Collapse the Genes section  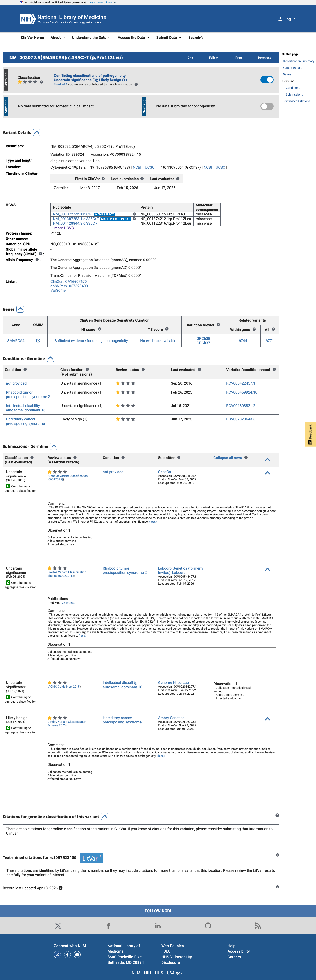point(21,309)
